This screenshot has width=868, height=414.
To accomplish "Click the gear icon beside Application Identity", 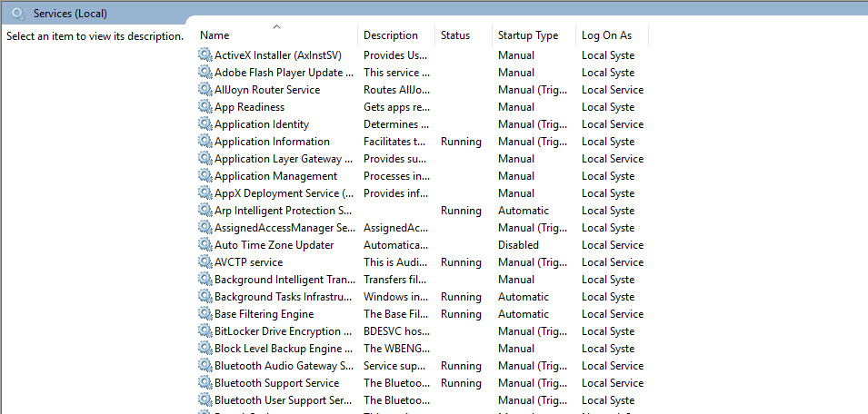I will coord(205,124).
